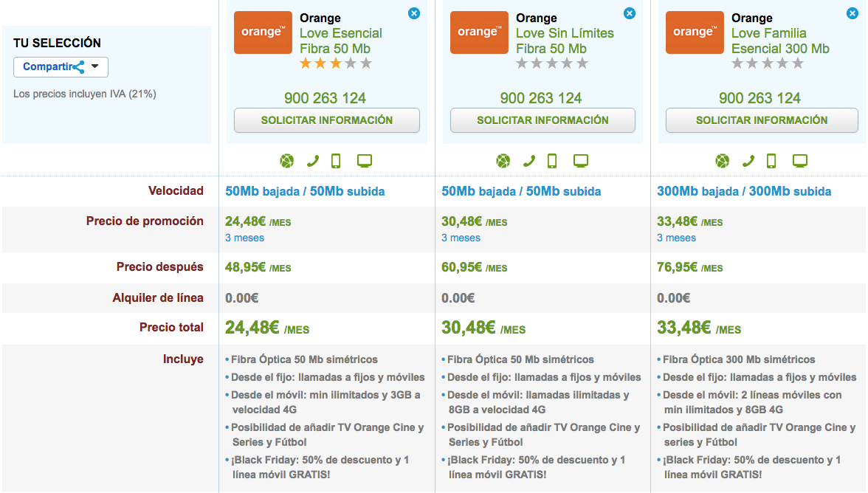Open Love Familia Esencial 300 Mb plan title
The image size is (868, 493).
[x=781, y=41]
